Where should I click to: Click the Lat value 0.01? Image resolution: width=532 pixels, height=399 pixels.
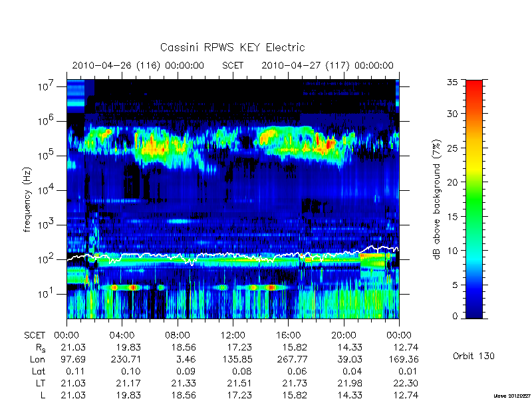408,372
